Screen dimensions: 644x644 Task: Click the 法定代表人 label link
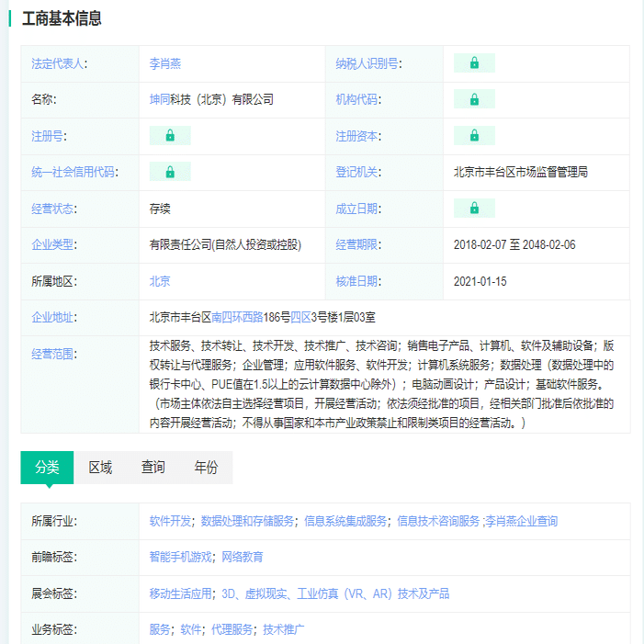58,63
